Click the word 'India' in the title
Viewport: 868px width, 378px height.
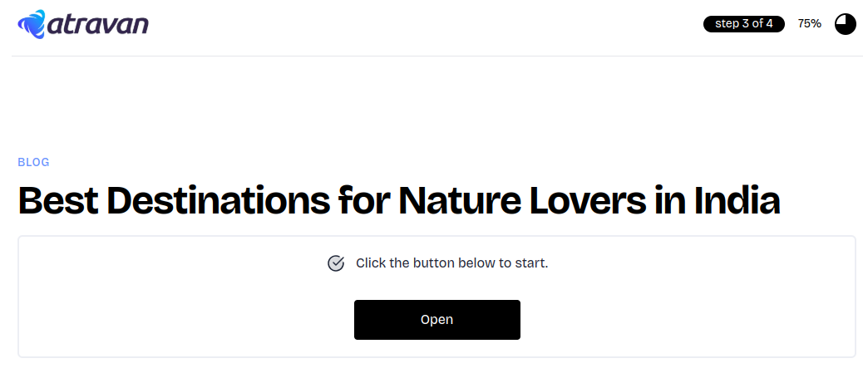(x=737, y=199)
